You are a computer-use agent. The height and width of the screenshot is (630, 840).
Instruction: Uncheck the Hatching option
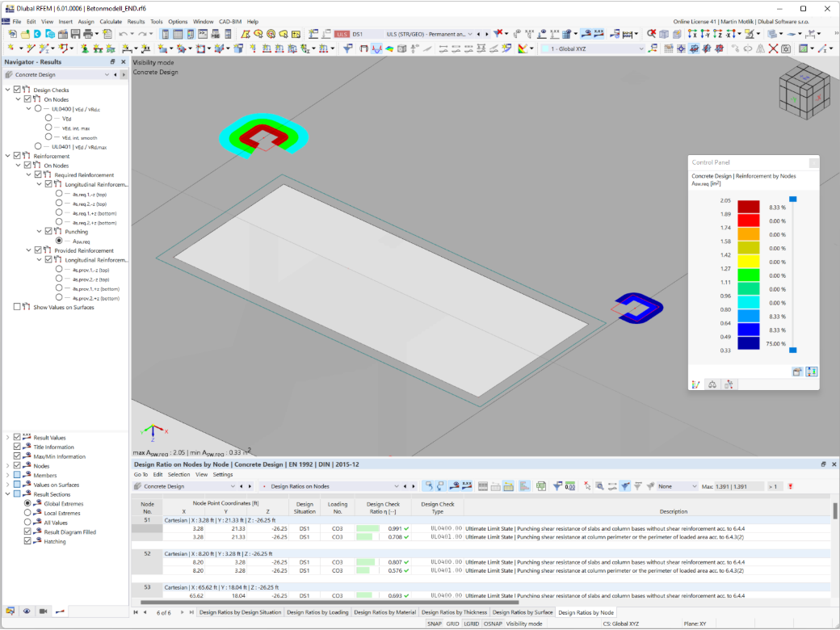click(27, 541)
